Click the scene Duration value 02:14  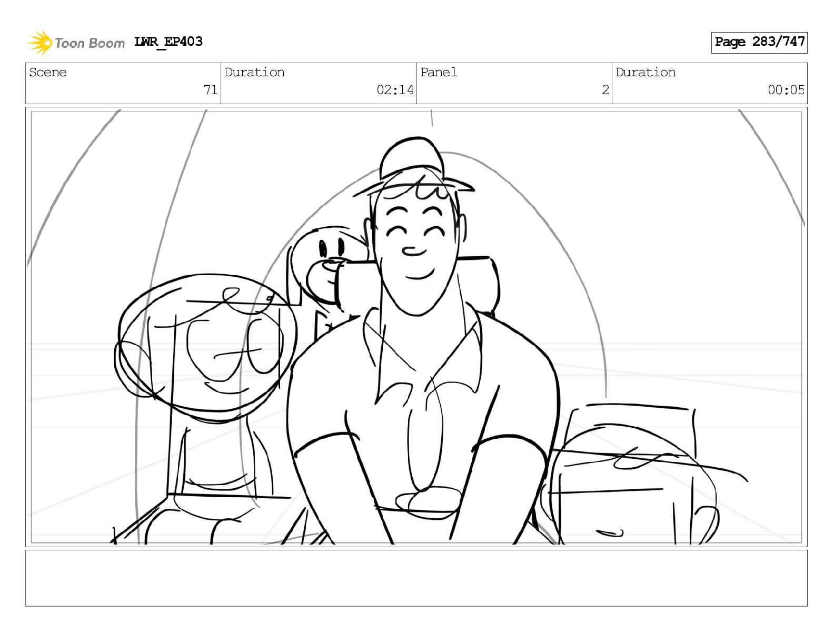pos(395,90)
